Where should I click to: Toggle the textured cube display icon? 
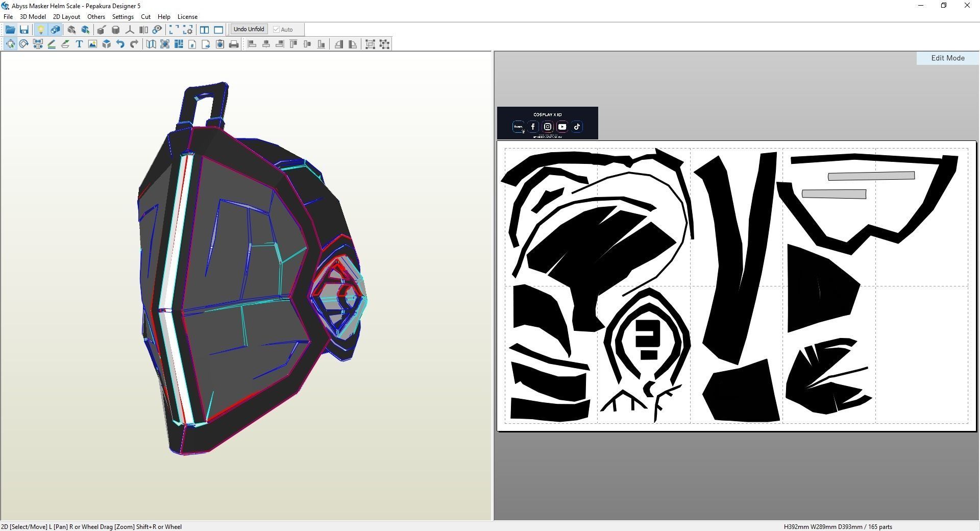pos(55,30)
